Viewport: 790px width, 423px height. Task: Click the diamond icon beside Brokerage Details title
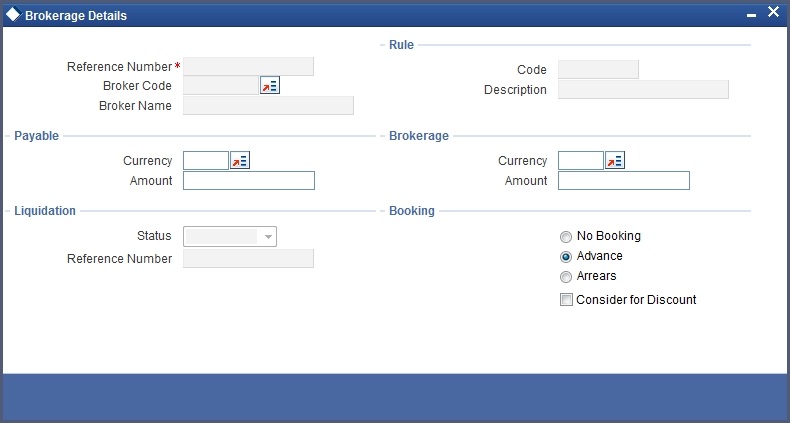[x=13, y=15]
